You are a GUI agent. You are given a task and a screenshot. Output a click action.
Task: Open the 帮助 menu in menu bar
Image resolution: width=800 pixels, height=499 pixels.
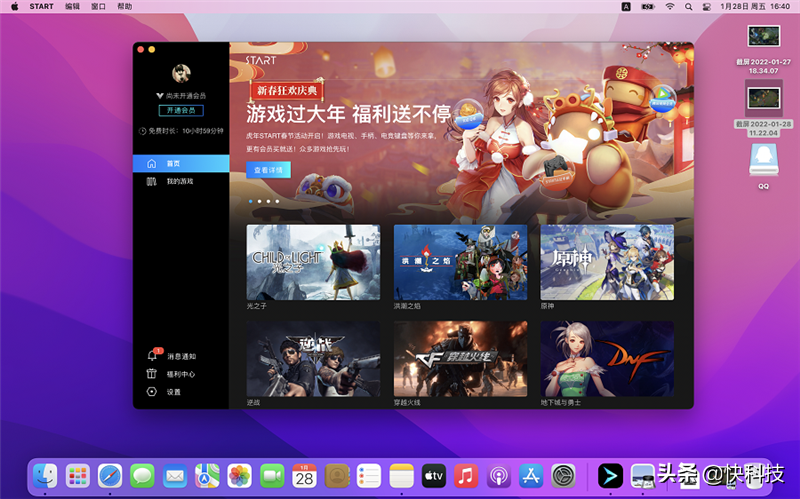[x=124, y=6]
